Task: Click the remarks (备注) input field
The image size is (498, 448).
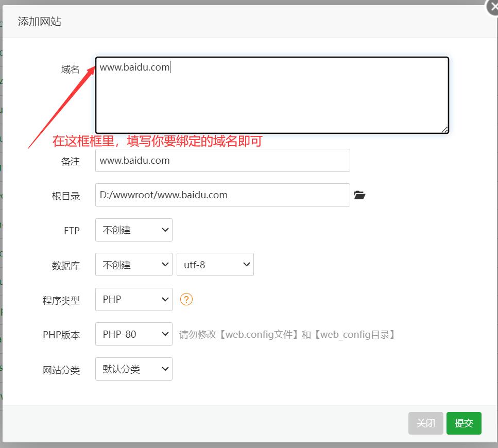Action: (x=222, y=160)
